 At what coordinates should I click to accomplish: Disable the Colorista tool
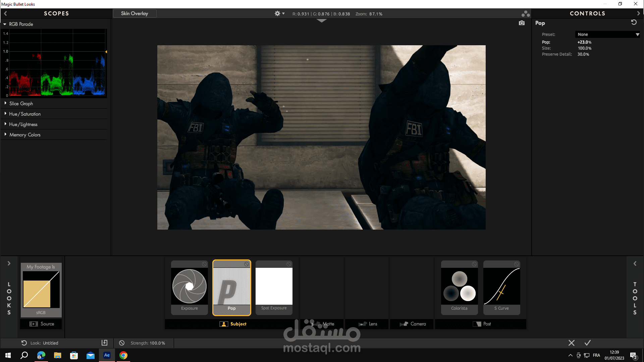[x=474, y=264]
